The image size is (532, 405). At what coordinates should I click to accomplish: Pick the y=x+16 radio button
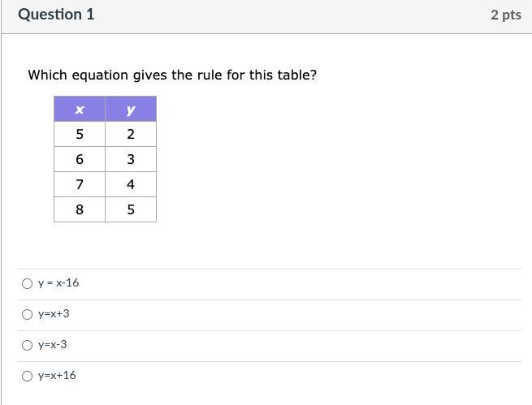point(28,376)
